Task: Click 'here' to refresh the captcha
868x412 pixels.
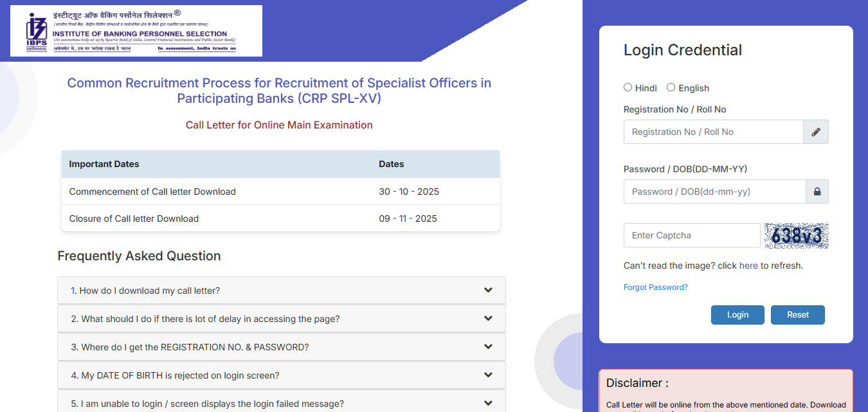Action: 748,265
